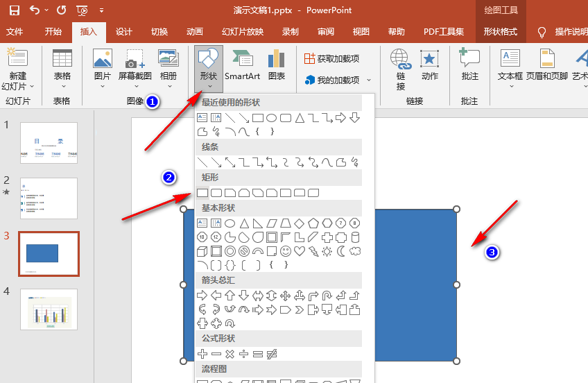Viewport: 588px width, 383px height.
Task: Select the heart shape in basic shapes
Action: click(x=300, y=251)
